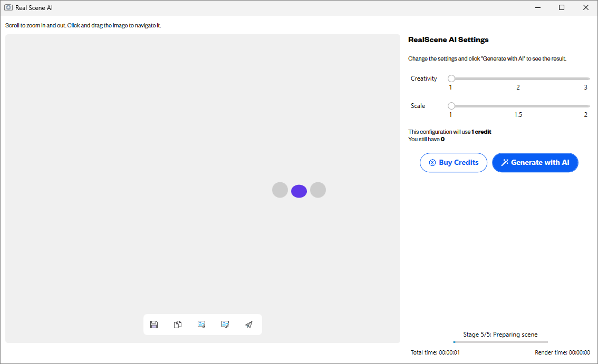
Task: Close the Real Scene AI window
Action: click(x=585, y=8)
